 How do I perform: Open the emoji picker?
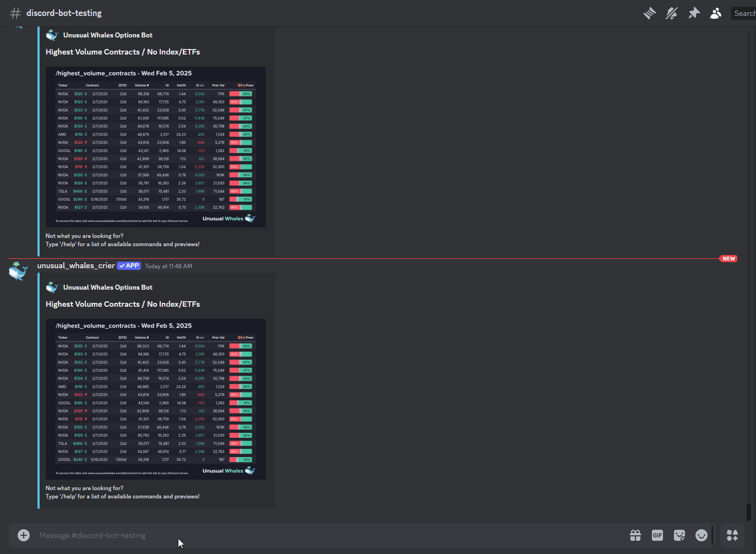701,535
